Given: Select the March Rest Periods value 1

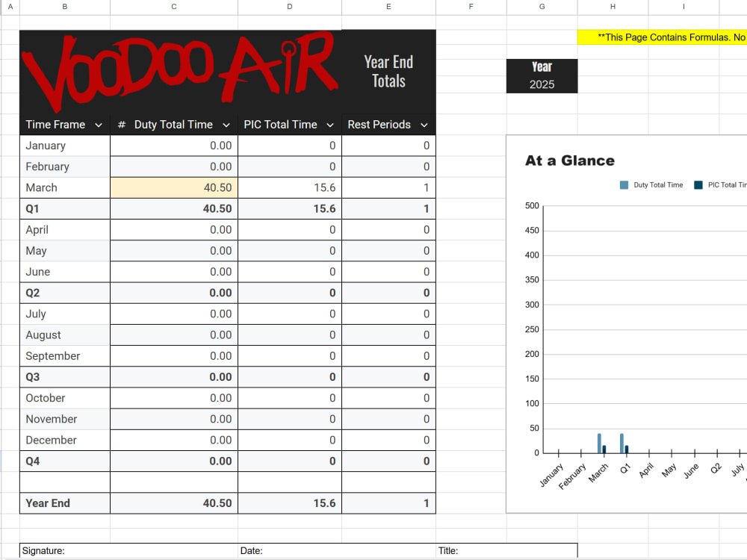Looking at the screenshot, I should [388, 187].
